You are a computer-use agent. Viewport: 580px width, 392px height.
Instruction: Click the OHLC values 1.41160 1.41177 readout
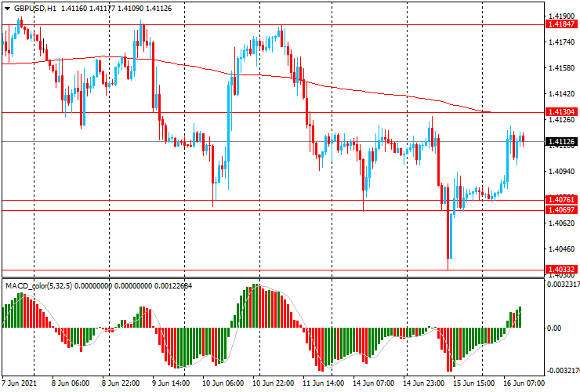click(x=88, y=9)
